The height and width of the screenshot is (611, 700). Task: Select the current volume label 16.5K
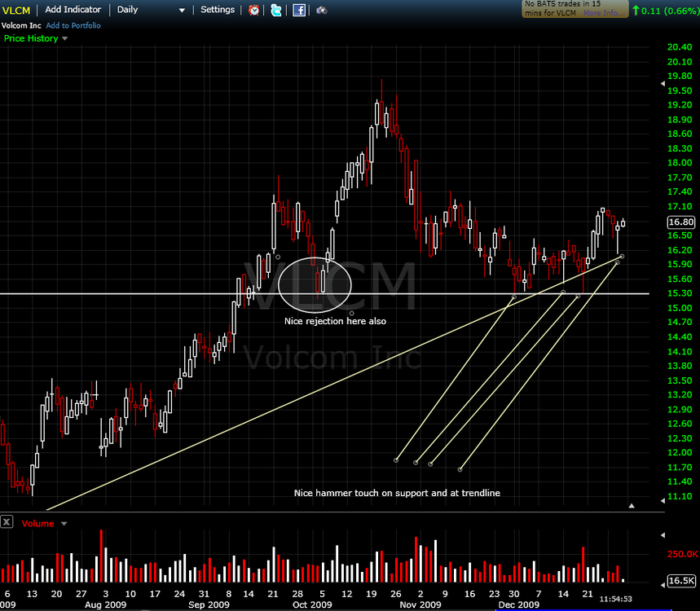pyautogui.click(x=681, y=581)
